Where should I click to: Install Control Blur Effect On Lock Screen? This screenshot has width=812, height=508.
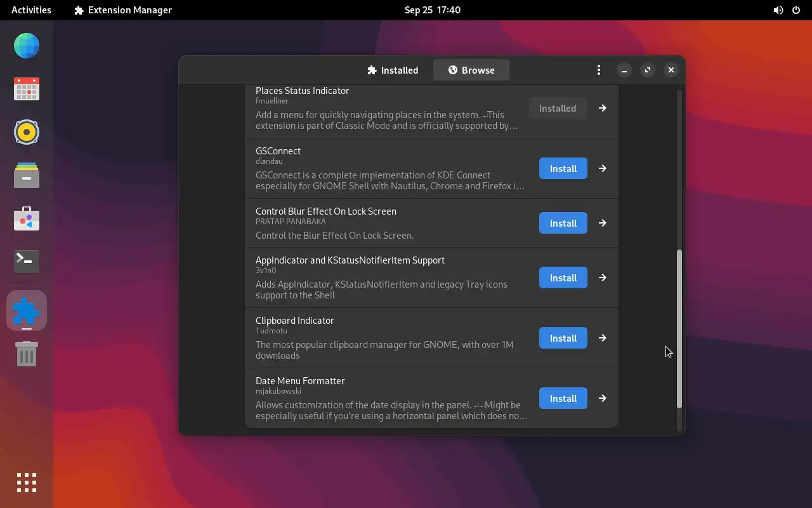point(563,223)
